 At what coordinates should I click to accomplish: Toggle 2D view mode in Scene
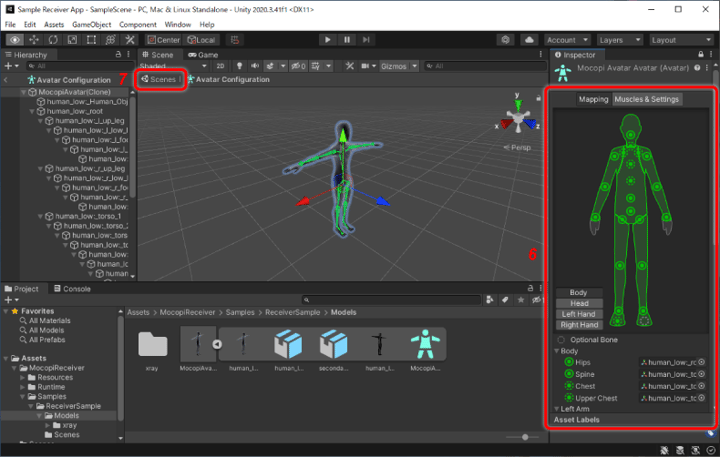coord(220,66)
